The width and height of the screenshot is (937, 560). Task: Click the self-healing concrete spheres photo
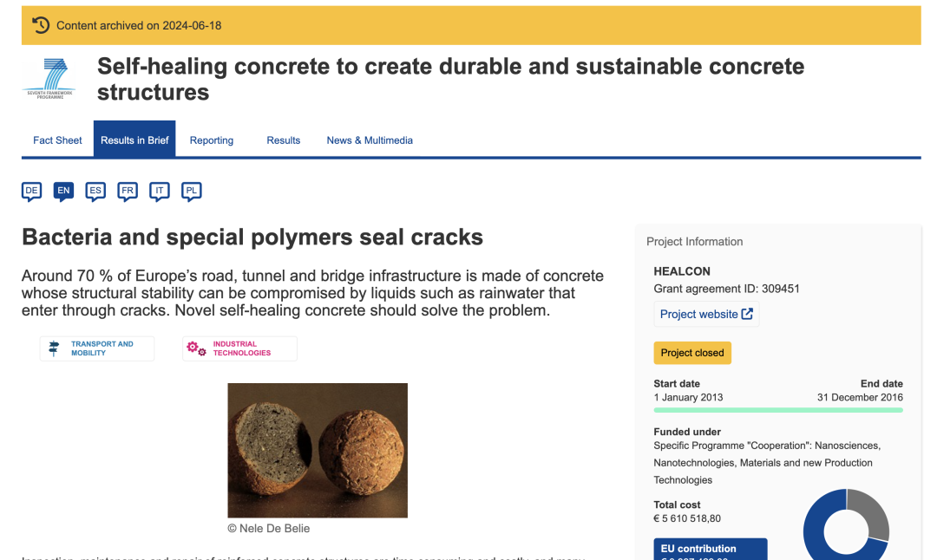click(318, 450)
